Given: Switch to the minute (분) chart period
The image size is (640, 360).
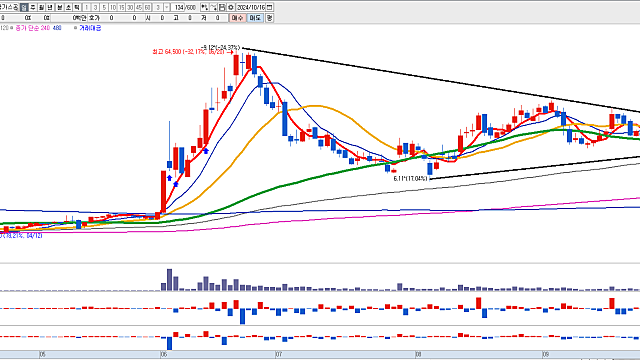Looking at the screenshot, I should [x=60, y=7].
